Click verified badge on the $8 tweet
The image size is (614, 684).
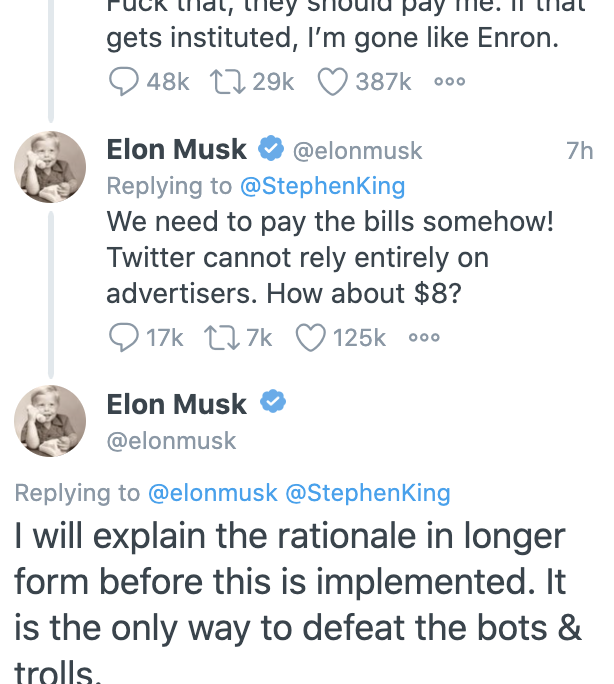coord(271,150)
